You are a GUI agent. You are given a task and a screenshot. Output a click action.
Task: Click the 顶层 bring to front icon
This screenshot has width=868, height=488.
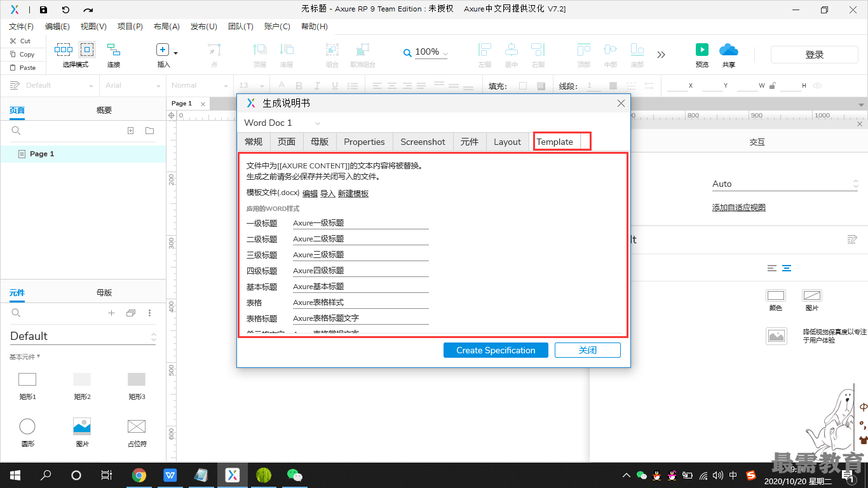pos(259,50)
